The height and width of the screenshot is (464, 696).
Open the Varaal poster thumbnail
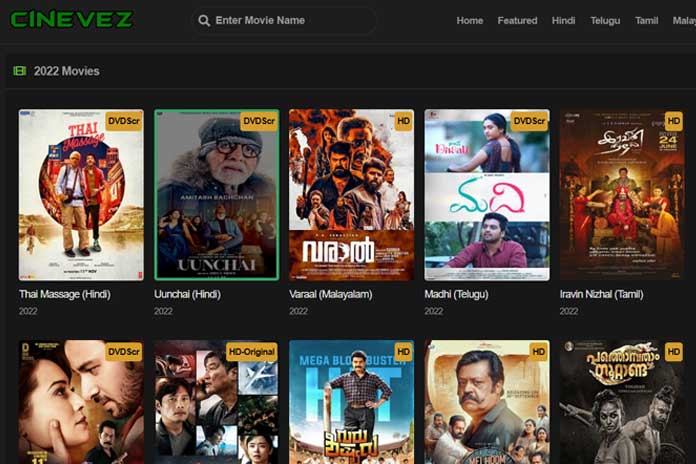352,195
